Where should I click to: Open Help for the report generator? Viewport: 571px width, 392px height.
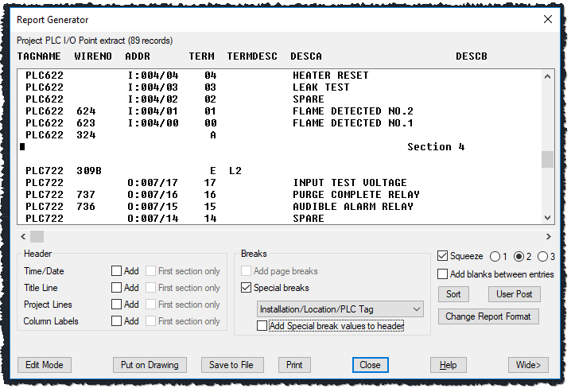[448, 365]
